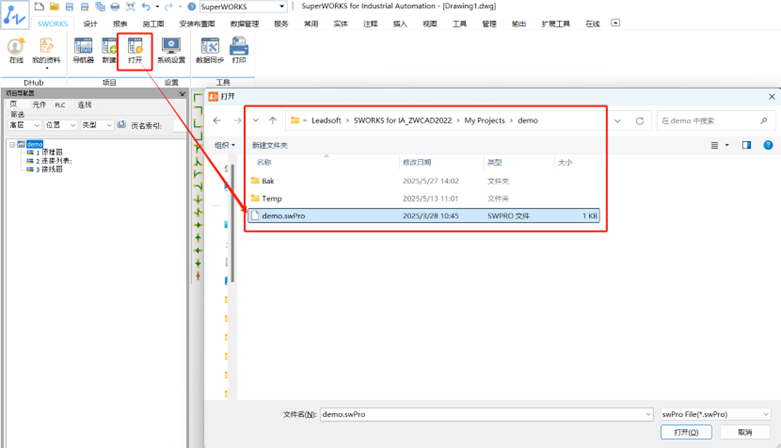Viewport: 781px width, 448px height.
Task: Click the Refresh icon in Open dialog
Action: click(640, 121)
